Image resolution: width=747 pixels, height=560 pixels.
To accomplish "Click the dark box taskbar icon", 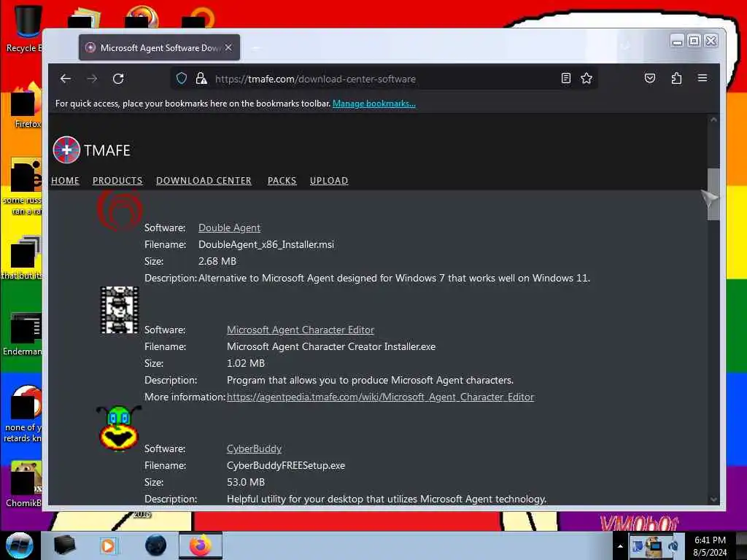I will point(64,545).
